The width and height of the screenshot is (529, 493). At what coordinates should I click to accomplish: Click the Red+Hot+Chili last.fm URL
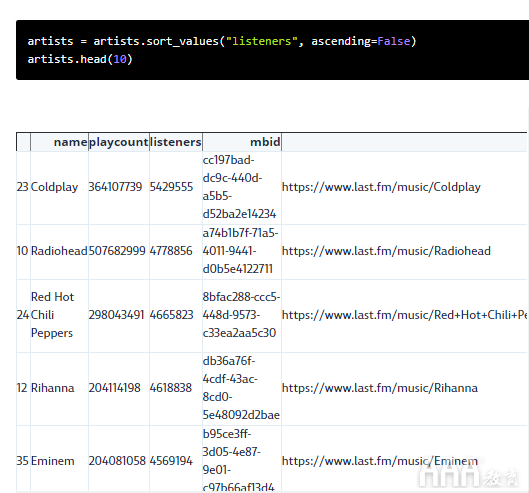point(405,315)
